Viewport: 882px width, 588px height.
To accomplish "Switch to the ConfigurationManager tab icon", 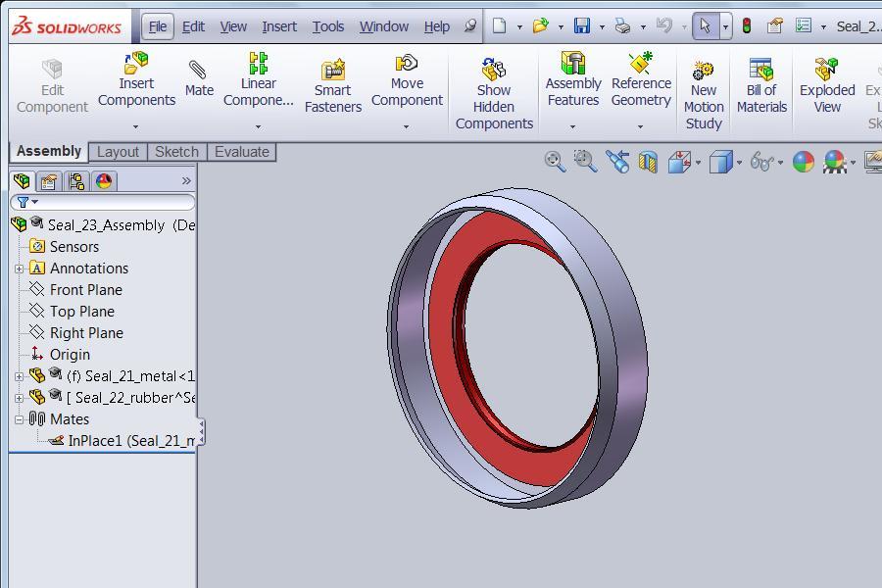I will coord(76,181).
